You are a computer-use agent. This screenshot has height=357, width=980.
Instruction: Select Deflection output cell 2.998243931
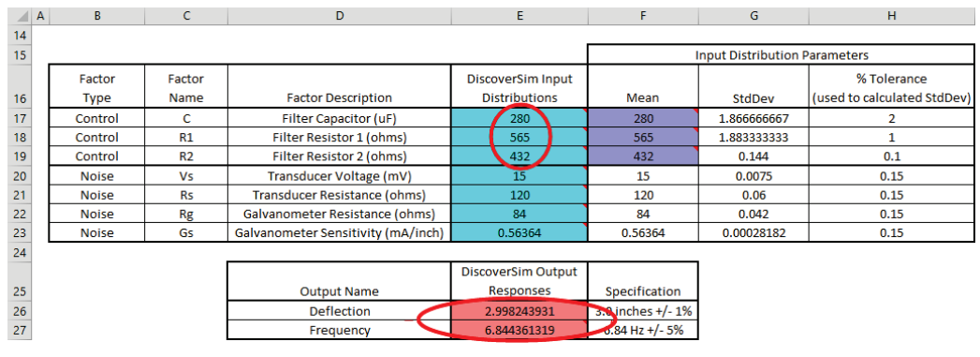point(519,311)
